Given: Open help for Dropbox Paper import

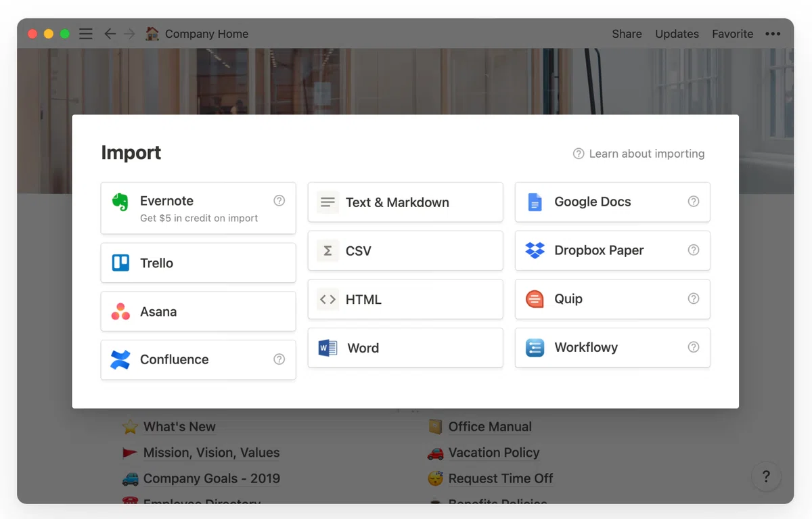Looking at the screenshot, I should [x=693, y=250].
